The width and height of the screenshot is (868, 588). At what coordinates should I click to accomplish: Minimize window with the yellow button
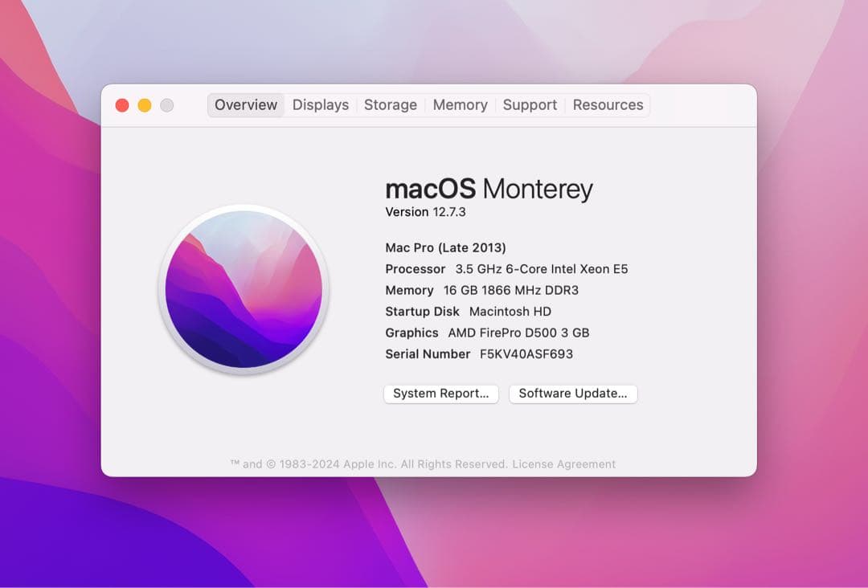[145, 105]
